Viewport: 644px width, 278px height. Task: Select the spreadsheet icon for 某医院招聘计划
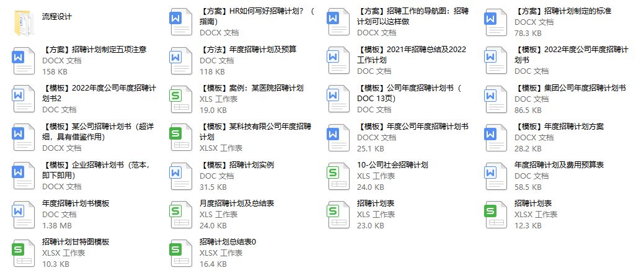pyautogui.click(x=181, y=99)
